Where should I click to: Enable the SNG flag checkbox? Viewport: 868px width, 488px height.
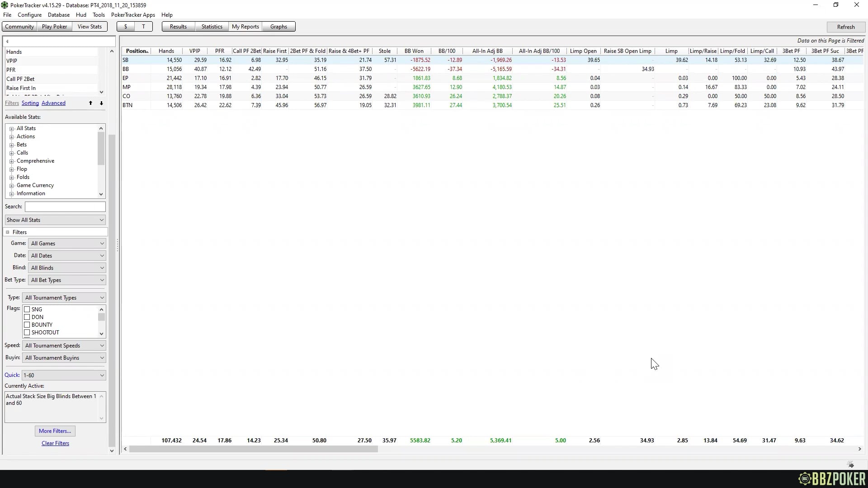[x=28, y=309]
